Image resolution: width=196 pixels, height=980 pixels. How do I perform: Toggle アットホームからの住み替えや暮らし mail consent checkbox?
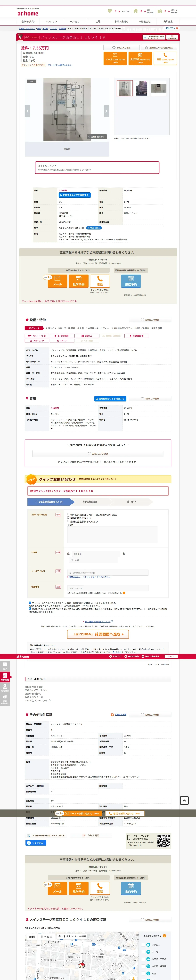pyautogui.click(x=30, y=603)
